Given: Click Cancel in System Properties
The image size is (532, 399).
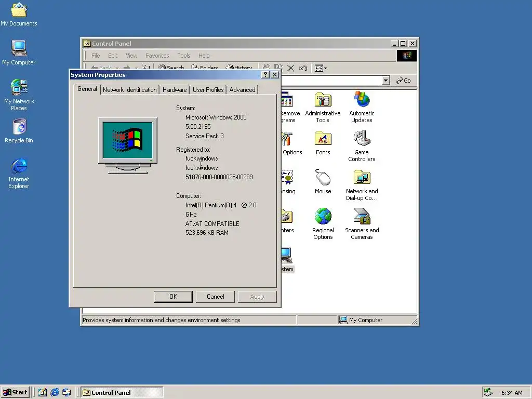Looking at the screenshot, I should (x=215, y=297).
